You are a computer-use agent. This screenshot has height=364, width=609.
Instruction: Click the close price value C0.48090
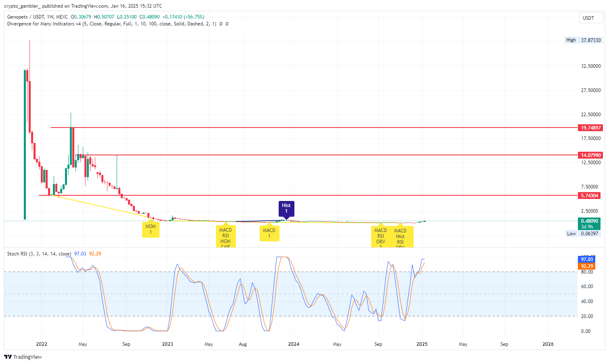coord(149,17)
